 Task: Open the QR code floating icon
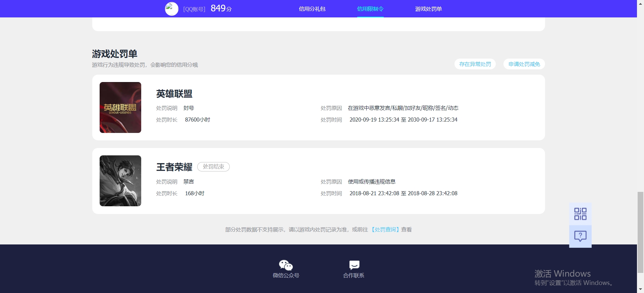click(580, 214)
